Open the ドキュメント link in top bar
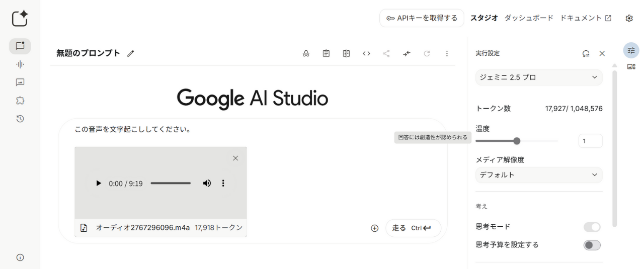The image size is (644, 269). (585, 18)
